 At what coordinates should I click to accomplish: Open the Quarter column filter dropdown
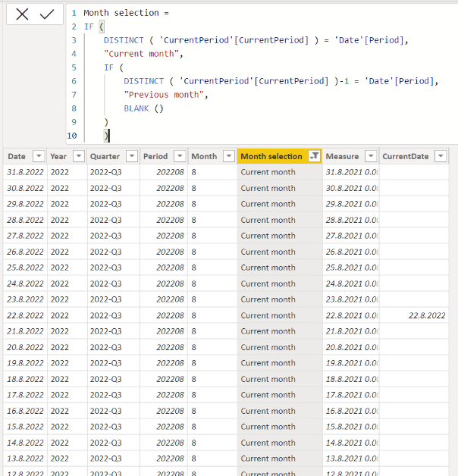click(132, 156)
